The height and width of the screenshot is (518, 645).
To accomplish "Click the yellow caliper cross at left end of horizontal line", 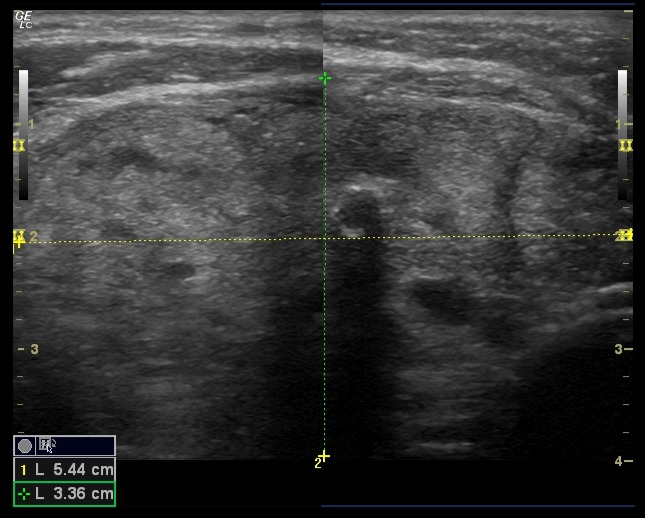I will pyautogui.click(x=18, y=241).
